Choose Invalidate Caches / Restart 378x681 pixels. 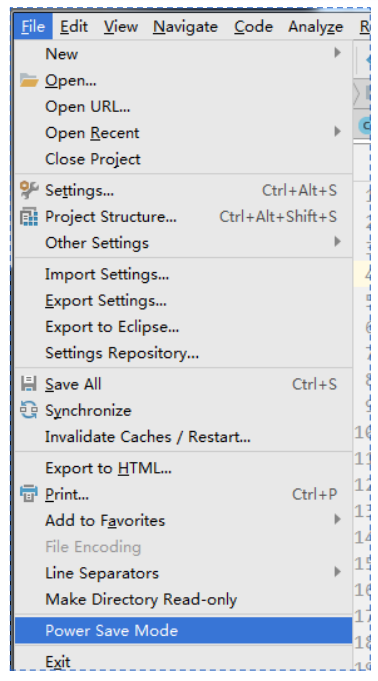tap(183, 437)
